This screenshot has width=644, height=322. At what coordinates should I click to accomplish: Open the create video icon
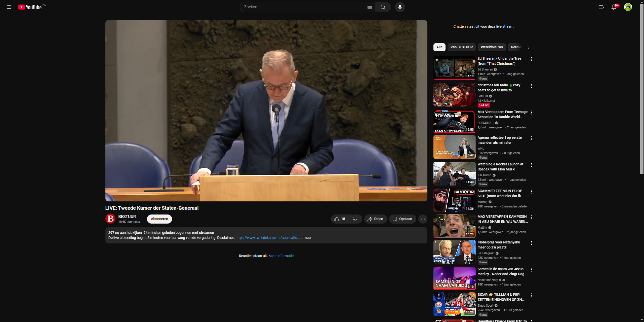(601, 7)
